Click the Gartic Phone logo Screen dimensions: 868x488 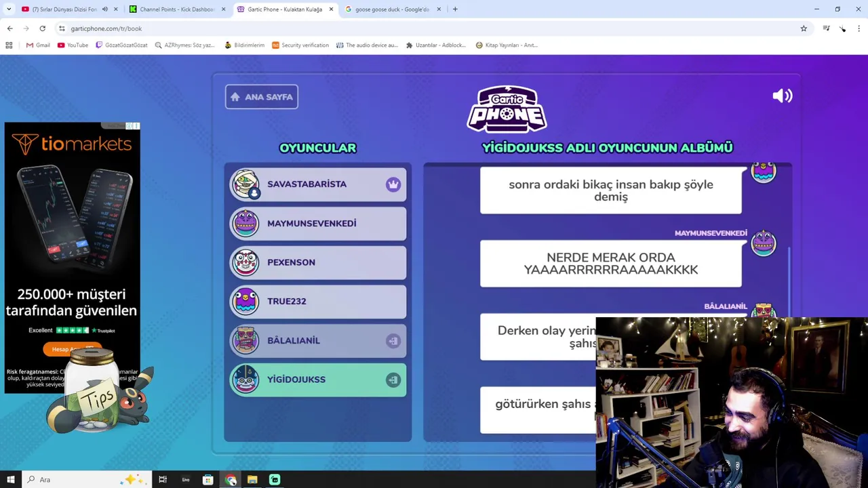507,109
